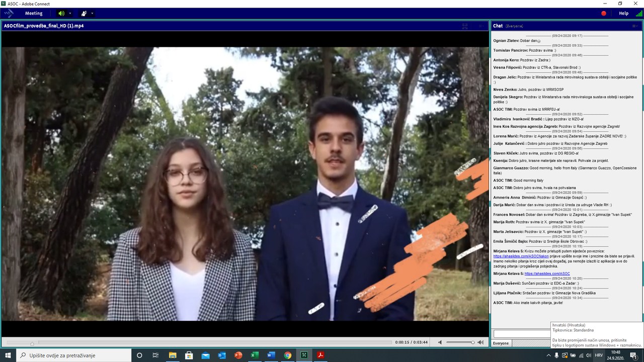Image resolution: width=644 pixels, height=362 pixels.
Task: Expand the raise hand status dropdown
Action: pos(92,14)
